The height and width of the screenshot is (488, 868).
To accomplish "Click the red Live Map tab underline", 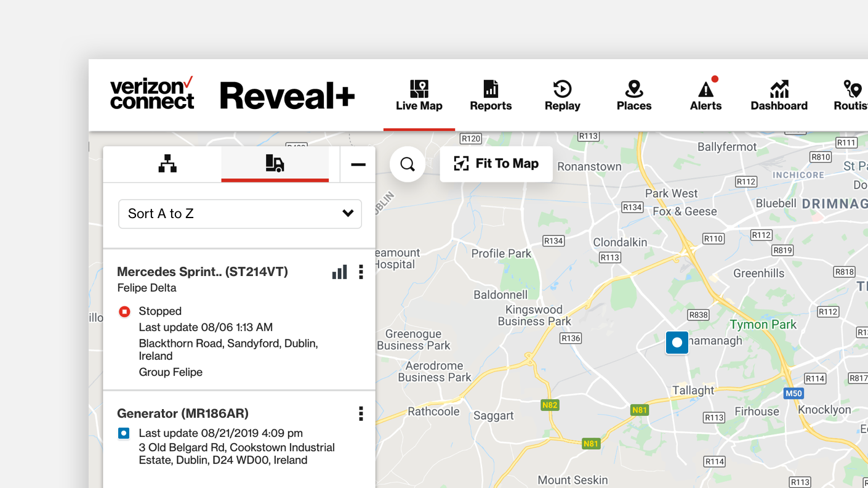I will pyautogui.click(x=419, y=129).
